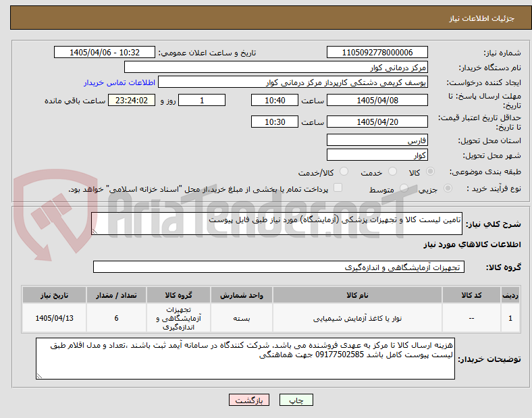This screenshot has width=532, height=418.
Task: Click the شماره نیاز field 1105092778000006
Action: (x=377, y=52)
